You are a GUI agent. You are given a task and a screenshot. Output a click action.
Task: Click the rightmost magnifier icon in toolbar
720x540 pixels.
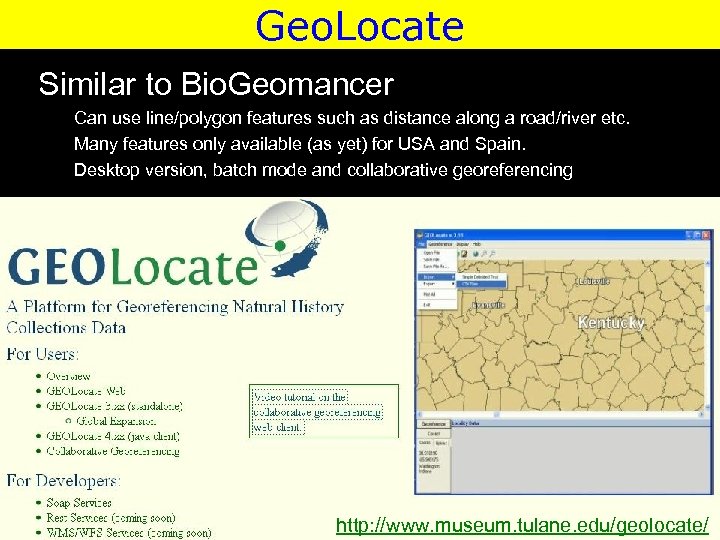[x=492, y=253]
